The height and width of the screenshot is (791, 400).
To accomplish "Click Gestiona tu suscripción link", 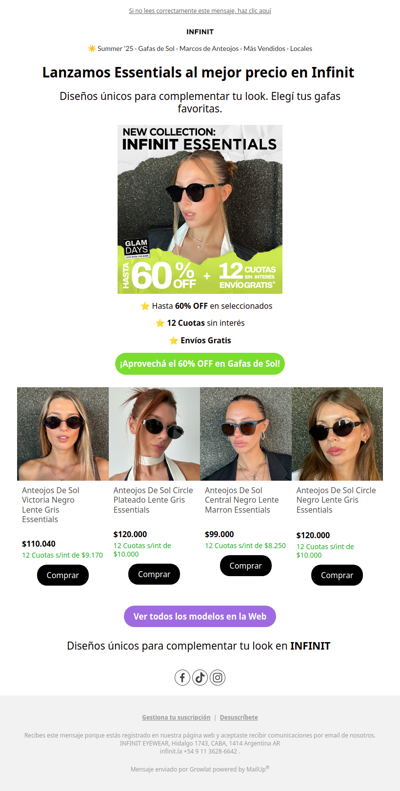I will click(x=176, y=717).
